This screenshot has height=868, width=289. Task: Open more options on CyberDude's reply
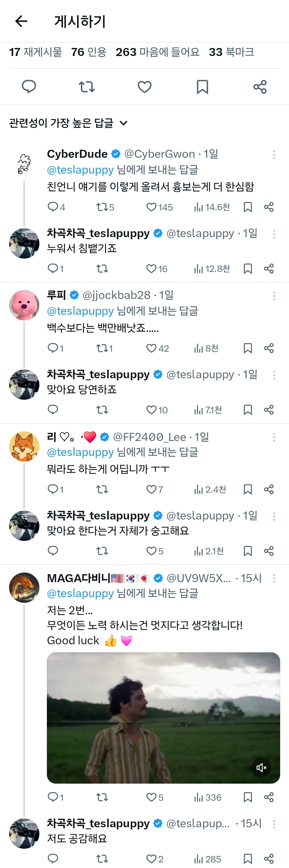pos(274,155)
